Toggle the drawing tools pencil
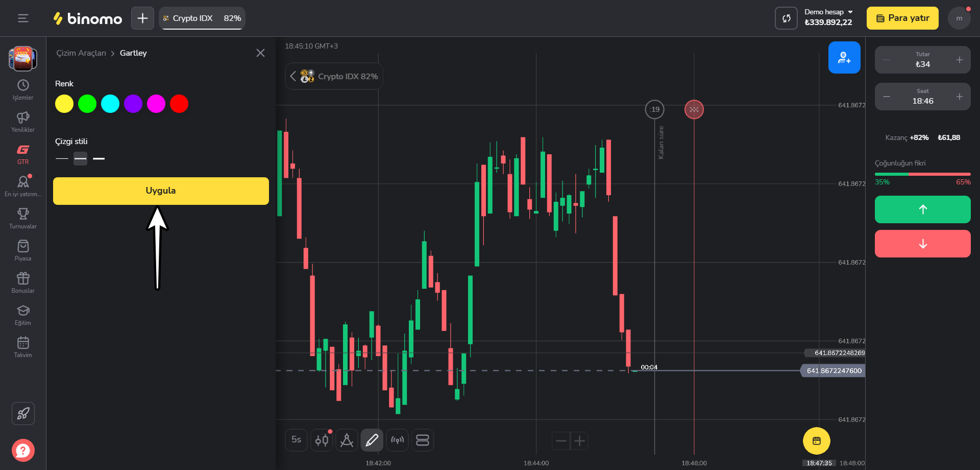The image size is (980, 470). tap(372, 440)
